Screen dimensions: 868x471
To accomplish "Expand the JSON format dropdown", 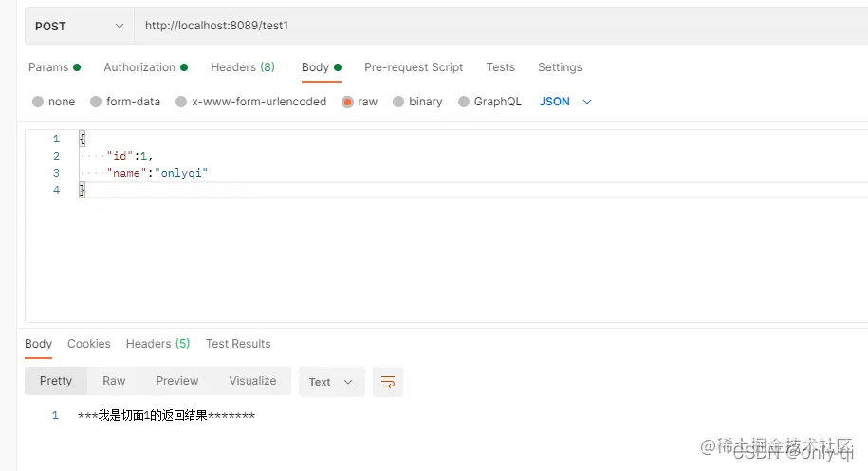I will pyautogui.click(x=565, y=102).
